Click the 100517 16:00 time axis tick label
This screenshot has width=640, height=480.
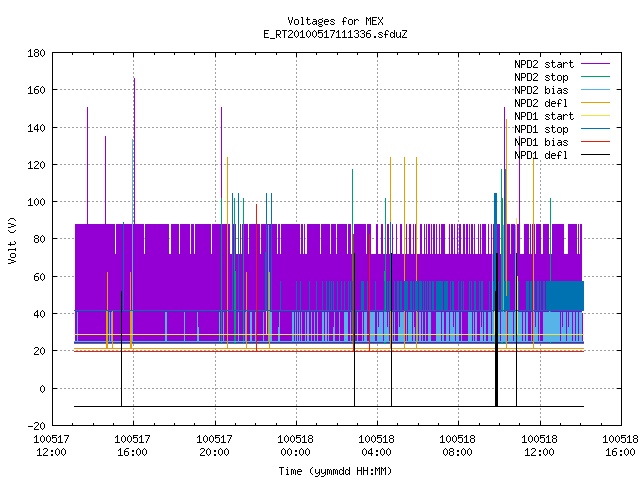(132, 446)
